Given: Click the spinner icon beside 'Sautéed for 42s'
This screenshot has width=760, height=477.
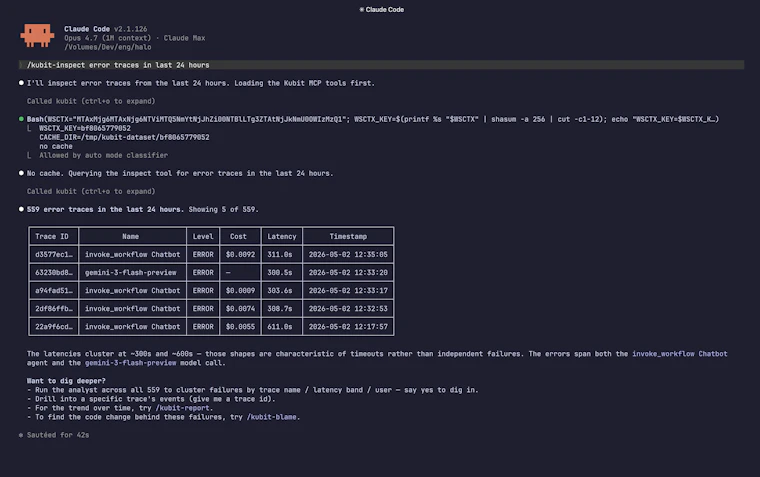Looking at the screenshot, I should [21, 435].
